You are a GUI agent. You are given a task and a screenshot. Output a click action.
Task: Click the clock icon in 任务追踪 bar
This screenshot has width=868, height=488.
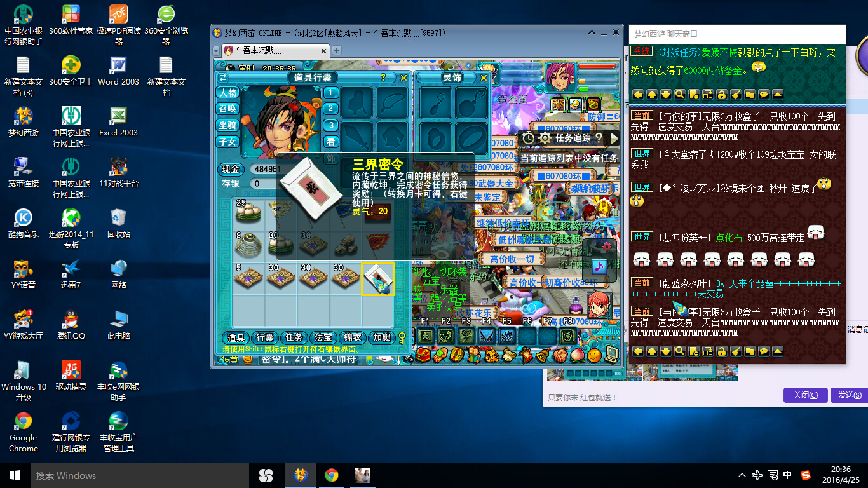[529, 138]
